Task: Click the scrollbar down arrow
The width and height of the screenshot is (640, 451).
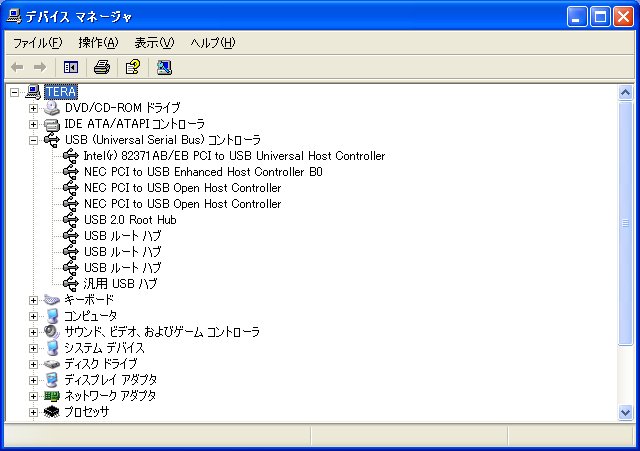Action: pos(625,413)
